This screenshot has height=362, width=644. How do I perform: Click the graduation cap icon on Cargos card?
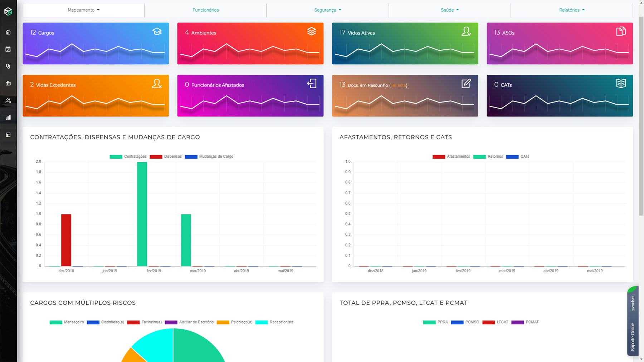pos(156,31)
